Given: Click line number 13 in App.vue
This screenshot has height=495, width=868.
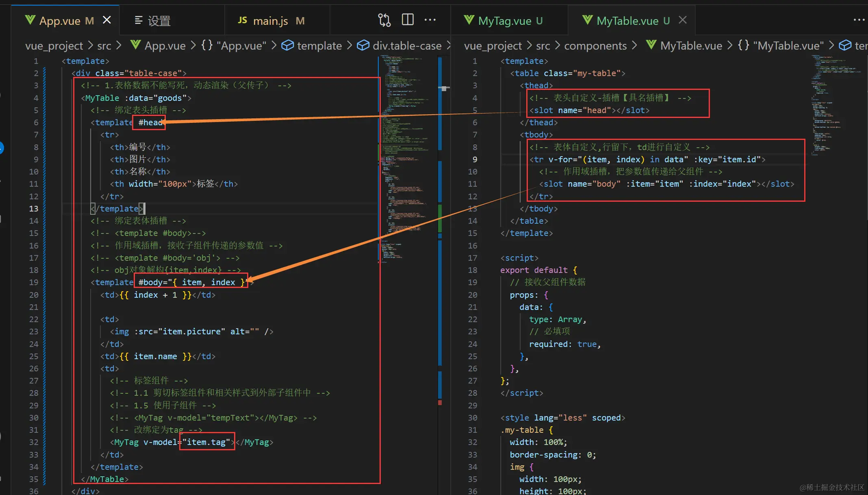Looking at the screenshot, I should (34, 209).
